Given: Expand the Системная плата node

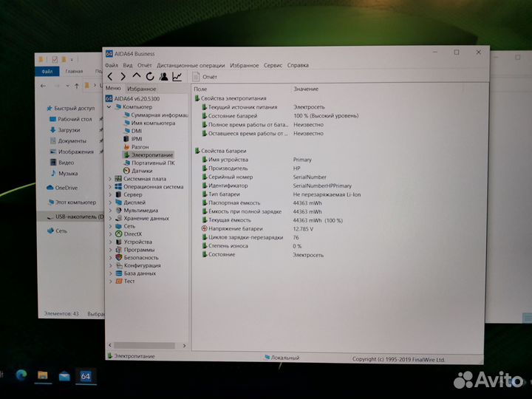Looking at the screenshot, I should 110,179.
